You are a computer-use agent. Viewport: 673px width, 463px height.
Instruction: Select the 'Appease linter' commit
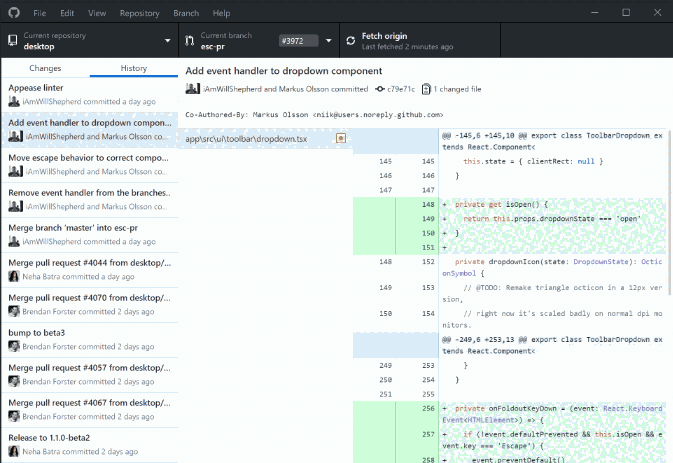89,95
